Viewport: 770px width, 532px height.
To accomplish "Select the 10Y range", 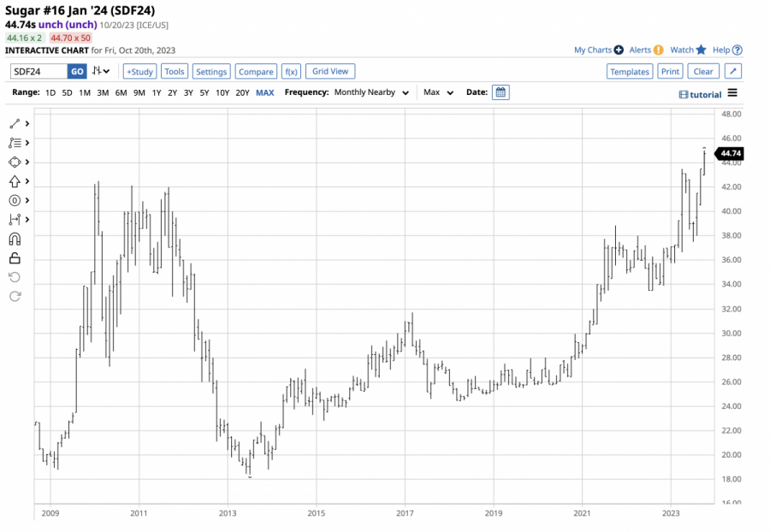I will [222, 92].
